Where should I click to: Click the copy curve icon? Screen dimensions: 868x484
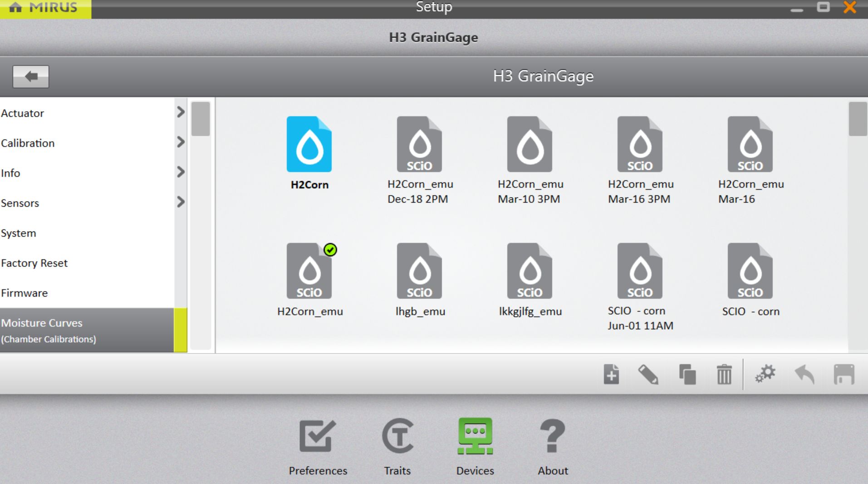[687, 375]
